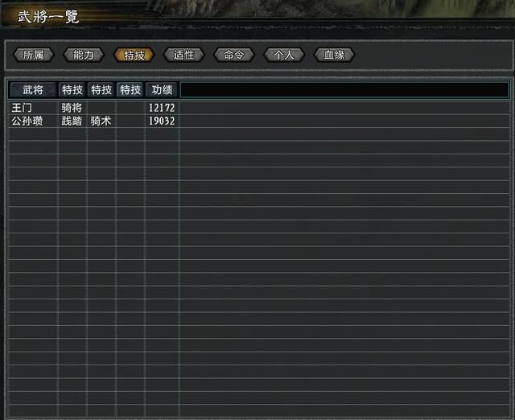Click the 骑术 skill of 公孙瓒
This screenshot has width=515, height=420.
pyautogui.click(x=101, y=121)
